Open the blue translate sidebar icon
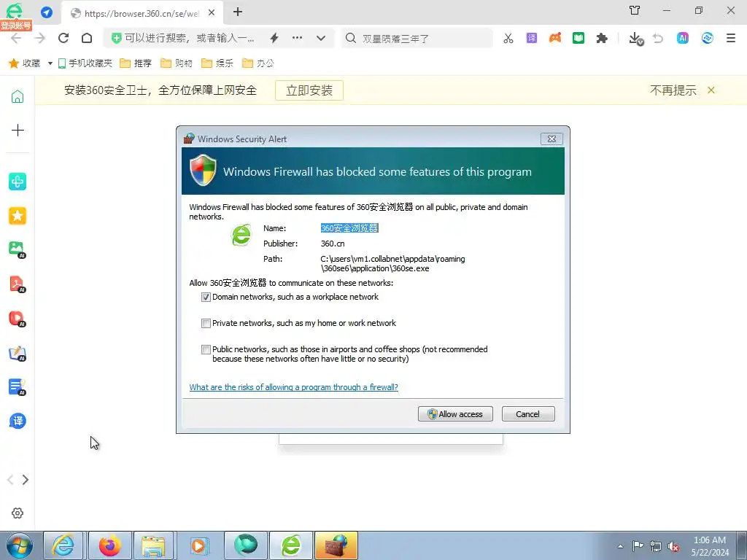 point(18,421)
